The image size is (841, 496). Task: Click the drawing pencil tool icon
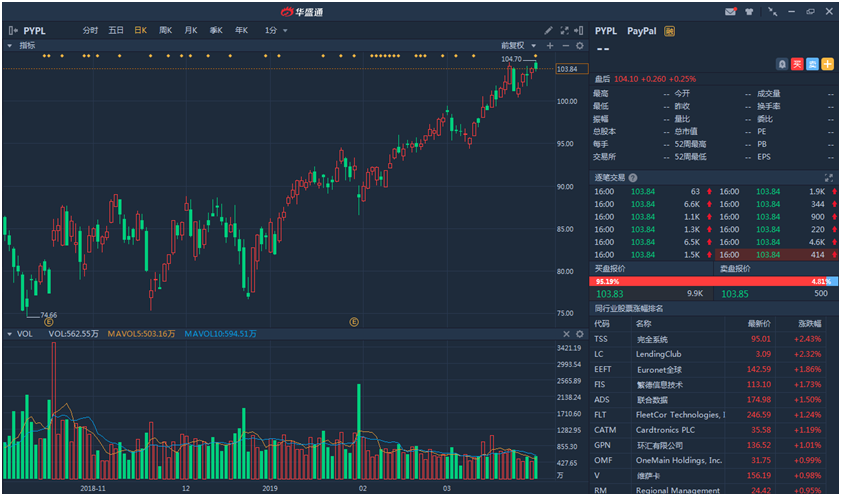point(548,30)
